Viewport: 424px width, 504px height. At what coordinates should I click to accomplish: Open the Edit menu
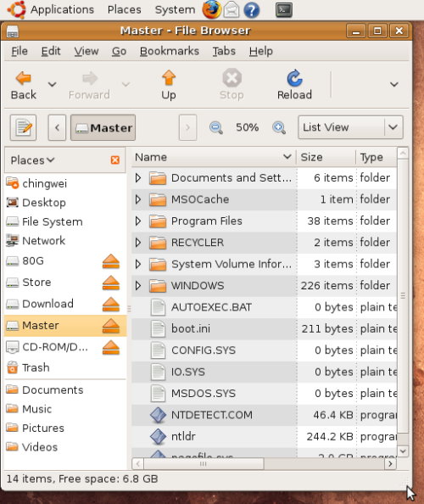pos(51,51)
